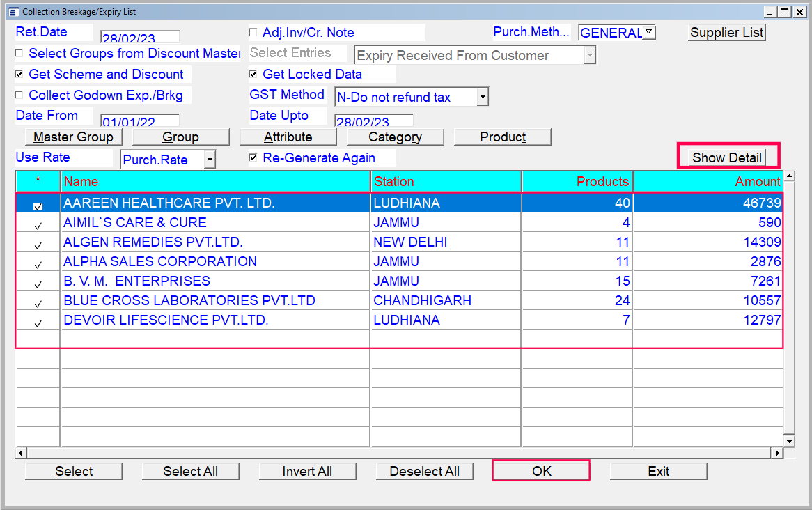The image size is (812, 510).
Task: Select the ALGEN REMEDIES PVT.LTD. row
Action: pos(153,242)
